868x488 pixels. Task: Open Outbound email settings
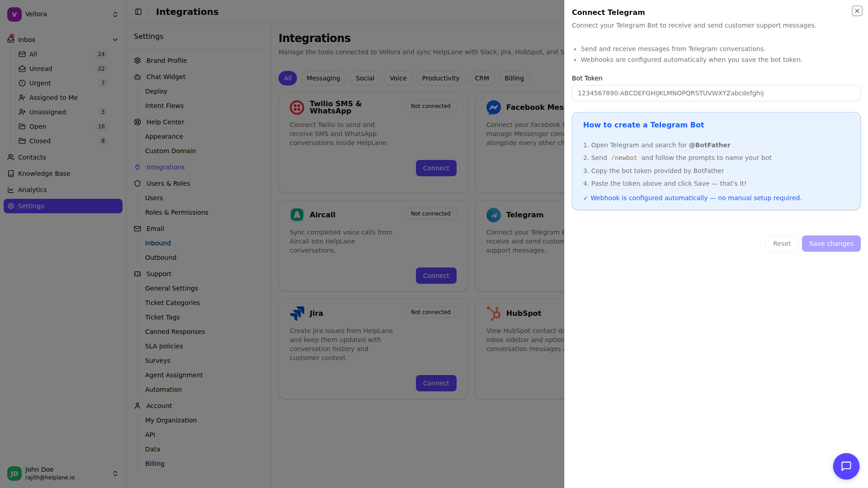coord(160,258)
